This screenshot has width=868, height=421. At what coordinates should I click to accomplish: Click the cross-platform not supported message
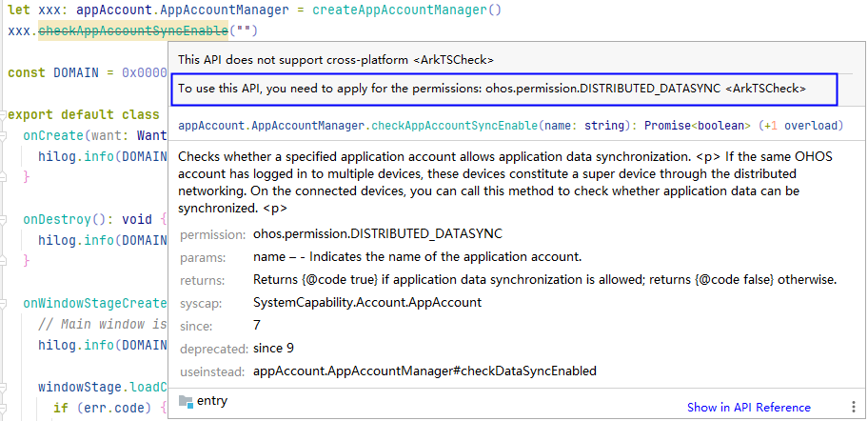point(335,59)
